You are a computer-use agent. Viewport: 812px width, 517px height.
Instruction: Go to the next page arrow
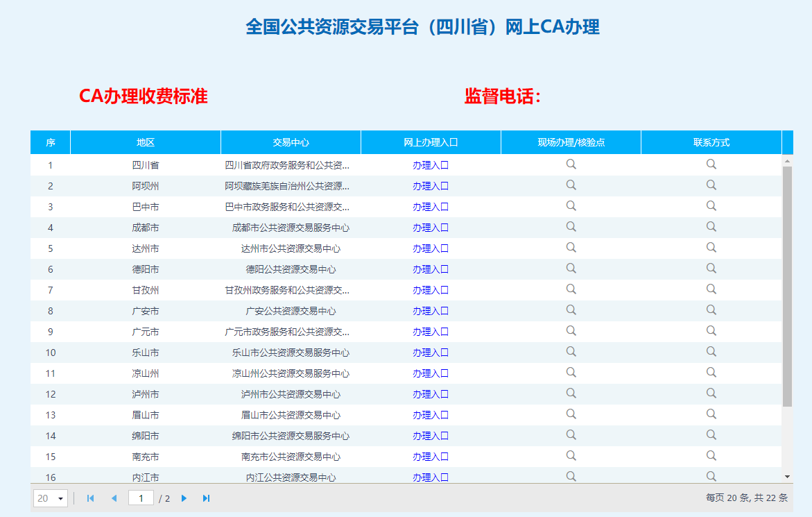(184, 498)
